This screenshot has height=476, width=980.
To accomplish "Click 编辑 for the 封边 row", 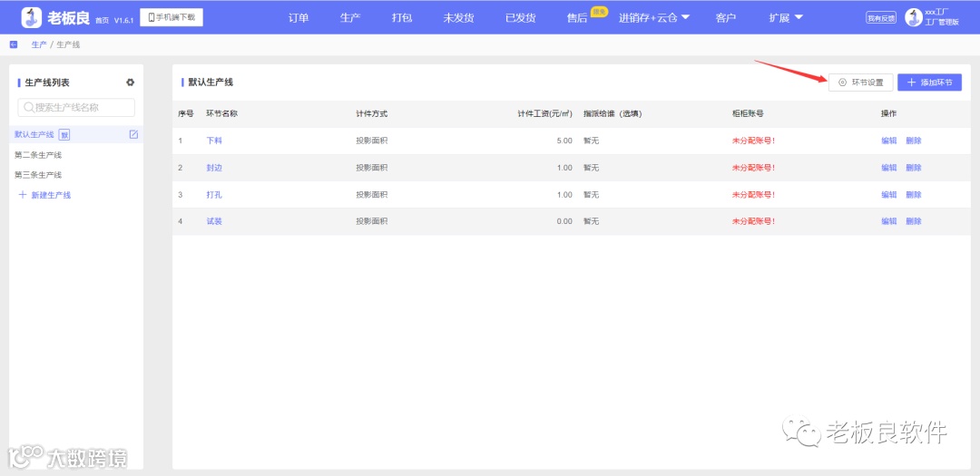I will [x=888, y=168].
